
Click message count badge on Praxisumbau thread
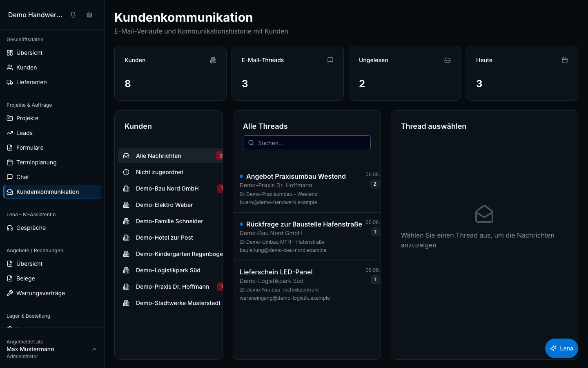tap(375, 184)
